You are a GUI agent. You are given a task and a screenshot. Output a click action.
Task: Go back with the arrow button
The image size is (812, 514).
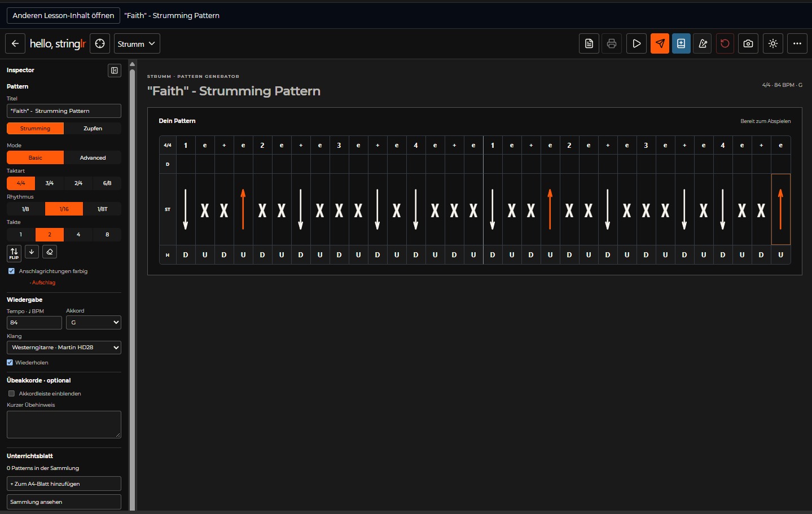[15, 43]
